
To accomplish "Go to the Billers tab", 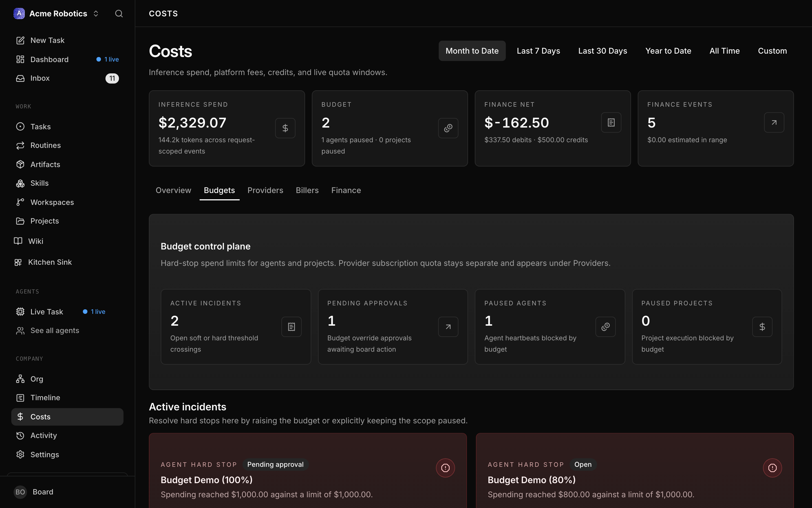I will 307,190.
